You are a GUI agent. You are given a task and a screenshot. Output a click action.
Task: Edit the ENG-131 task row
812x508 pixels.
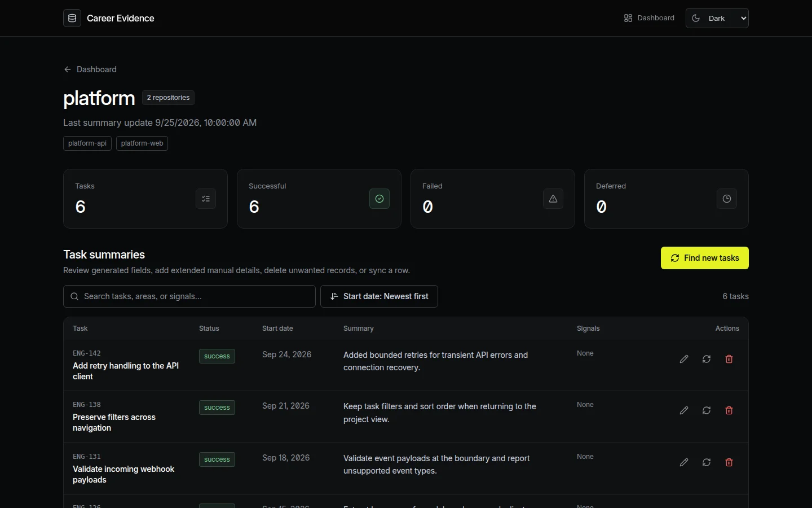coord(684,462)
